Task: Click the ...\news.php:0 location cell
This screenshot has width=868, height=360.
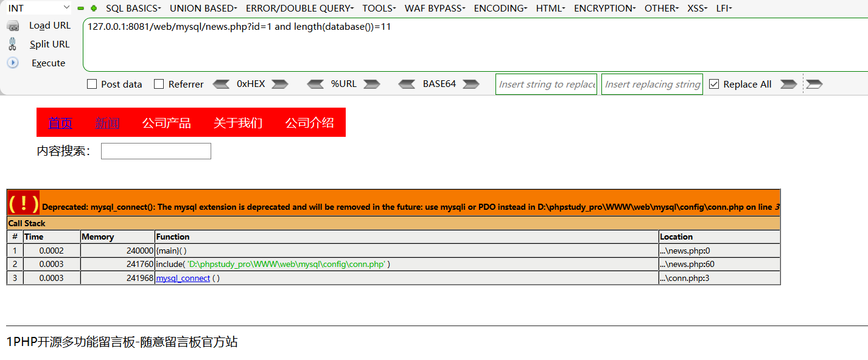Action: [x=719, y=251]
